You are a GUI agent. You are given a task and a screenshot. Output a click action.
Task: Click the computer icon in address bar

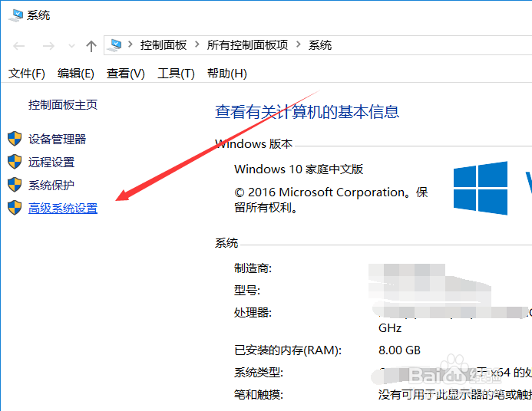click(114, 45)
